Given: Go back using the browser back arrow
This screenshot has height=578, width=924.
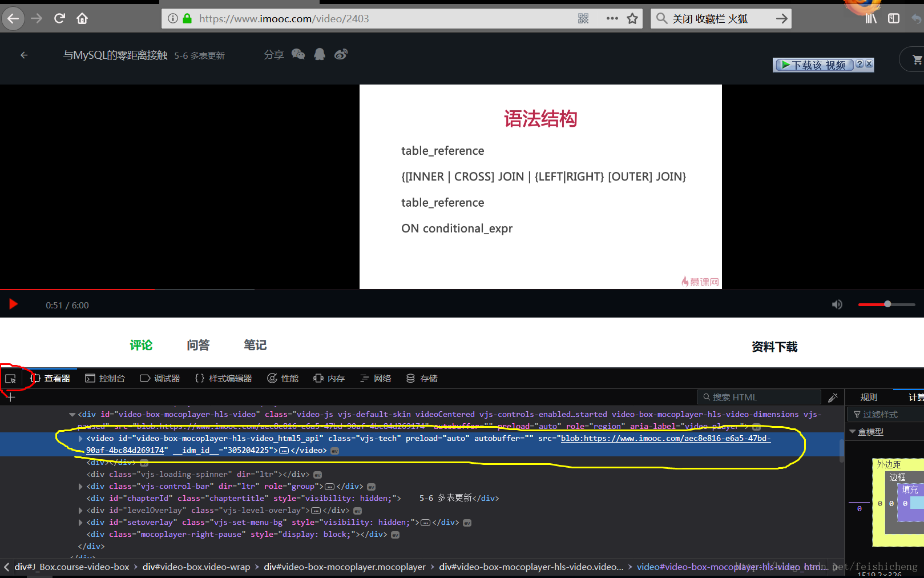Looking at the screenshot, I should coord(13,18).
